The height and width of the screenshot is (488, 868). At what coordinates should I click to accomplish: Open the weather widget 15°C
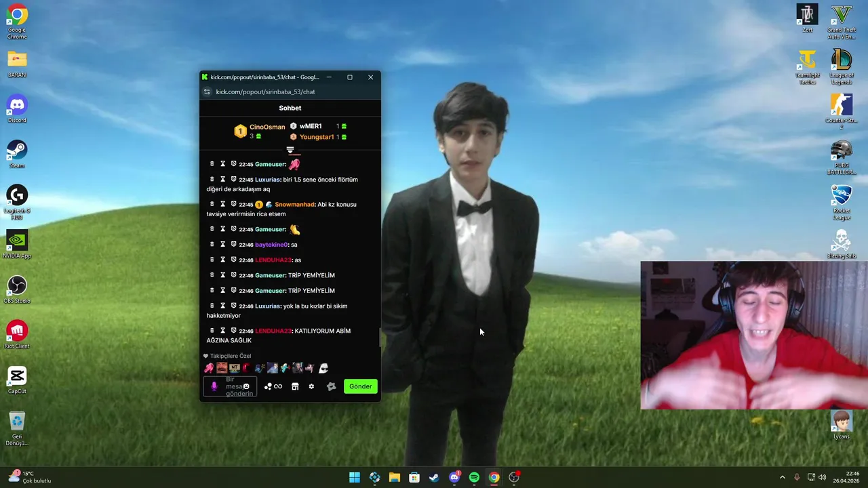[30, 477]
